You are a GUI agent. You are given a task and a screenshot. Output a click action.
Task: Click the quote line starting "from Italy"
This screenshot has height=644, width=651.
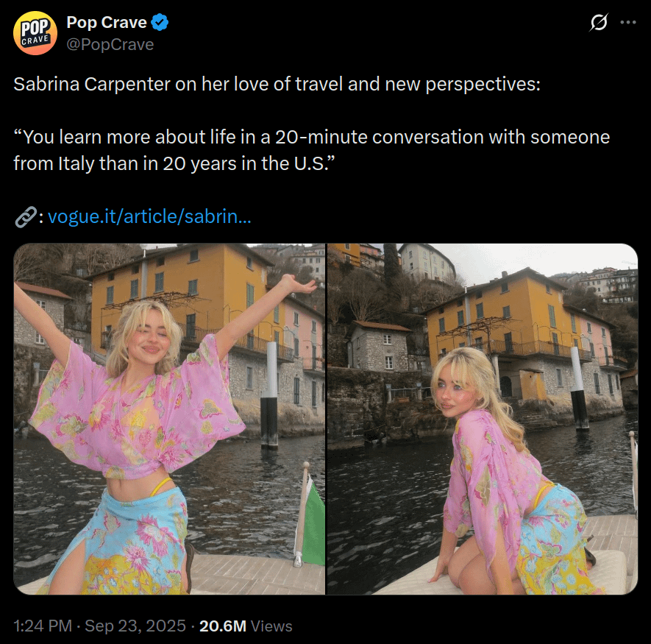[174, 163]
